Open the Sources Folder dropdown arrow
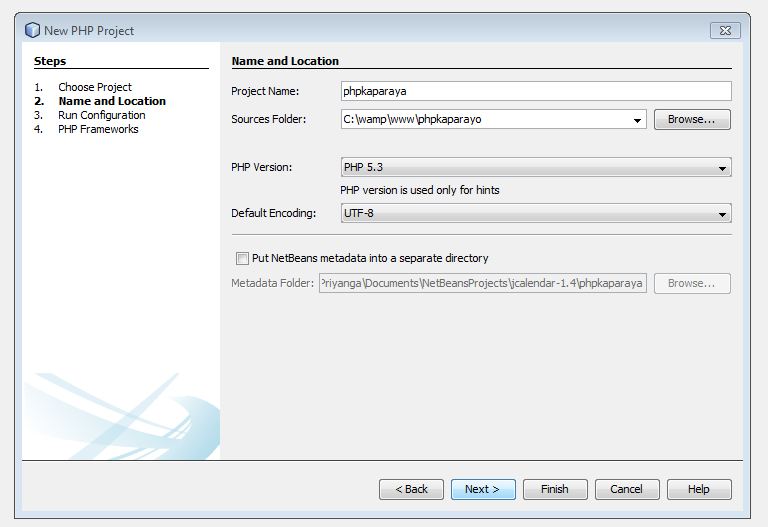Screen dimensions: 768x527 point(637,120)
